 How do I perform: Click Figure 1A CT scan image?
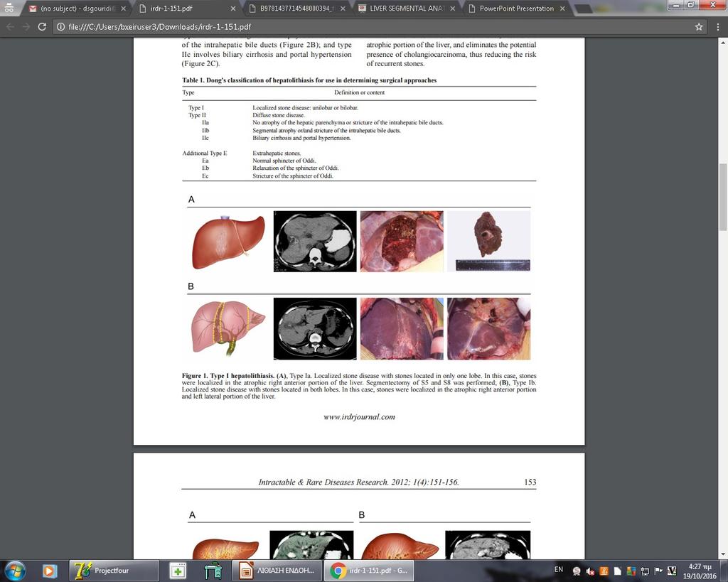(315, 242)
